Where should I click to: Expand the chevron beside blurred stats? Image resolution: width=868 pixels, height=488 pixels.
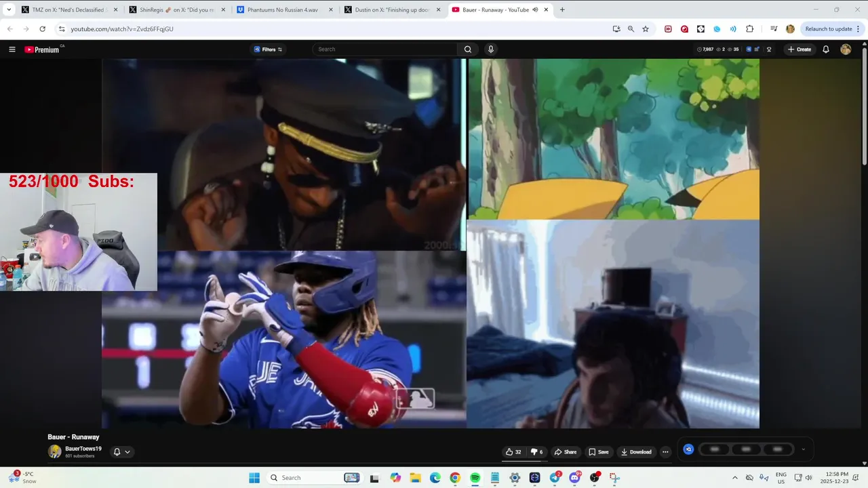804,449
